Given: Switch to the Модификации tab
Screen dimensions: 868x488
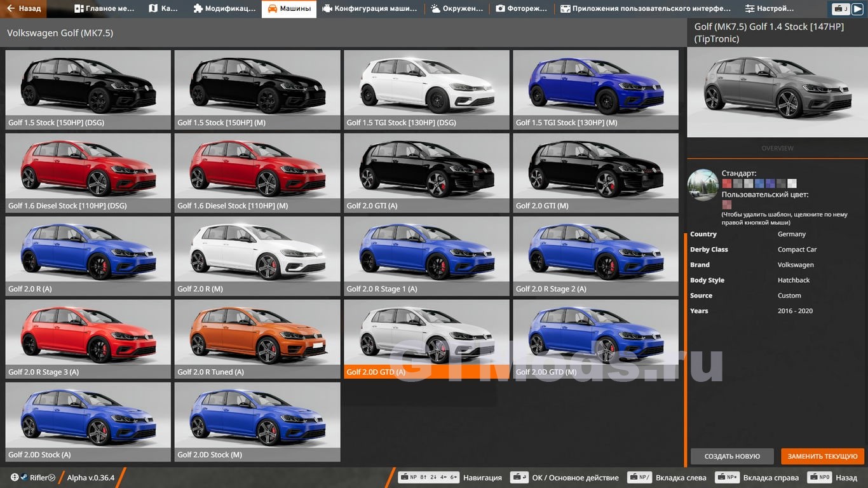Looking at the screenshot, I should [x=224, y=9].
